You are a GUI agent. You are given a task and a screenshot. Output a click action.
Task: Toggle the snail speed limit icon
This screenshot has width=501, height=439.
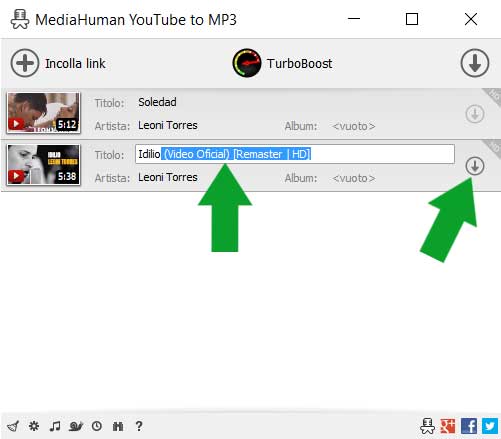76,426
